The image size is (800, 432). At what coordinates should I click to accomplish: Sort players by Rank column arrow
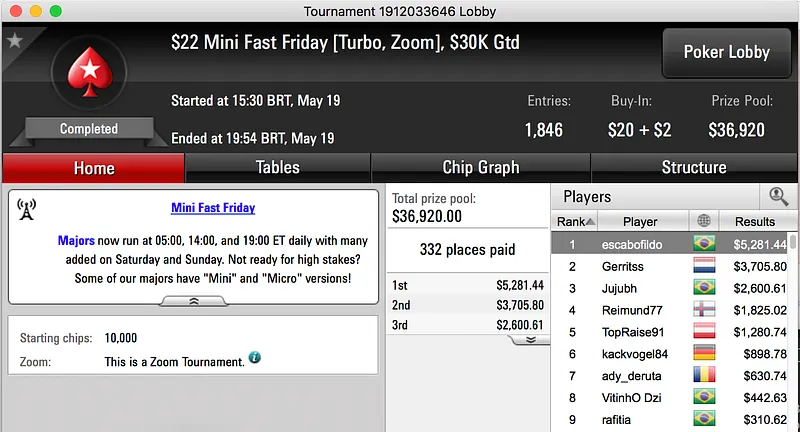592,222
